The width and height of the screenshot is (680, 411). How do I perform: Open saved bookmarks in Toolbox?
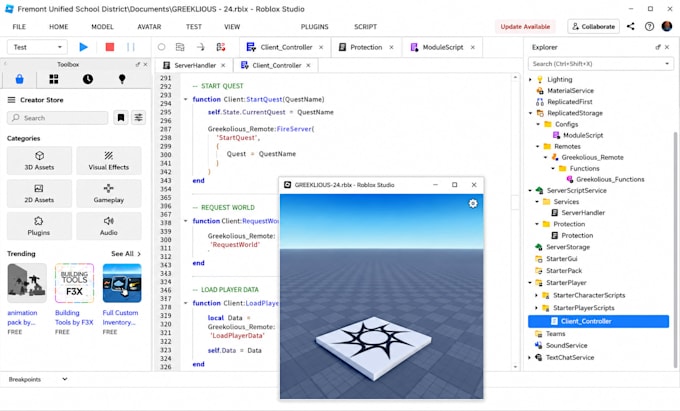coord(121,117)
